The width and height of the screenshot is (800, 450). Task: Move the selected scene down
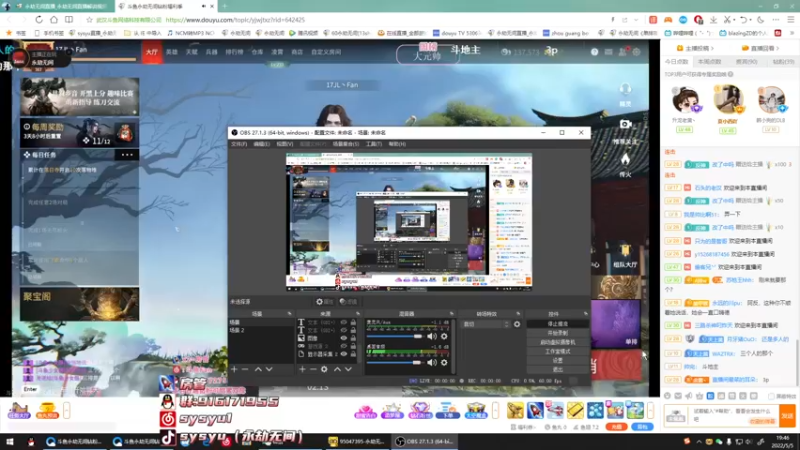click(x=269, y=369)
